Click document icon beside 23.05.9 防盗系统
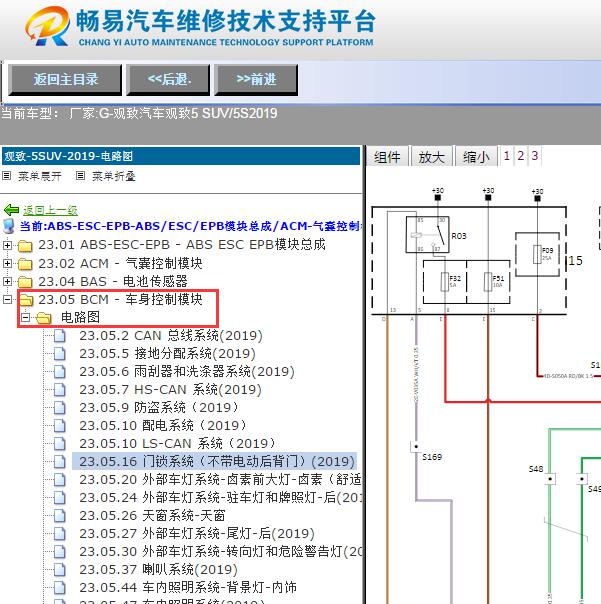Image resolution: width=601 pixels, height=604 pixels. 60,408
